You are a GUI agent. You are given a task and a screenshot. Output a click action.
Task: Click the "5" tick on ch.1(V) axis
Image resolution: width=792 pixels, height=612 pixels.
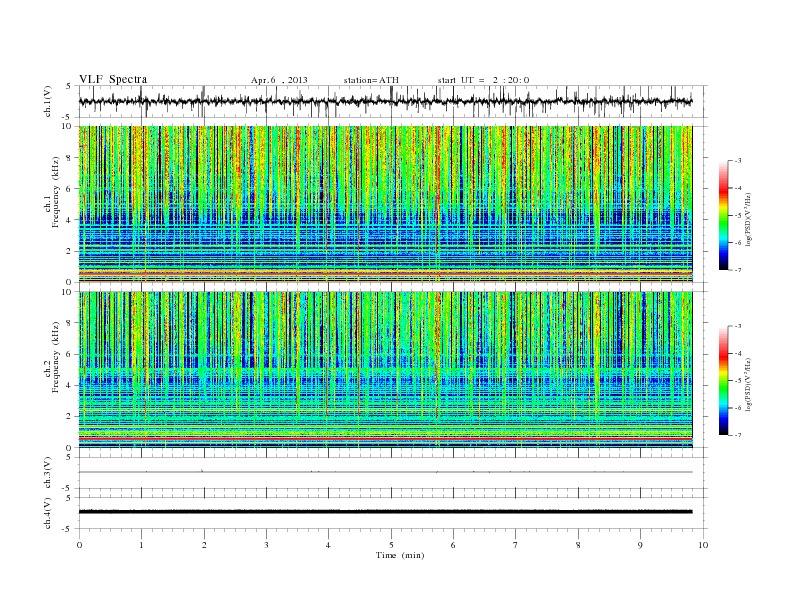tap(69, 86)
